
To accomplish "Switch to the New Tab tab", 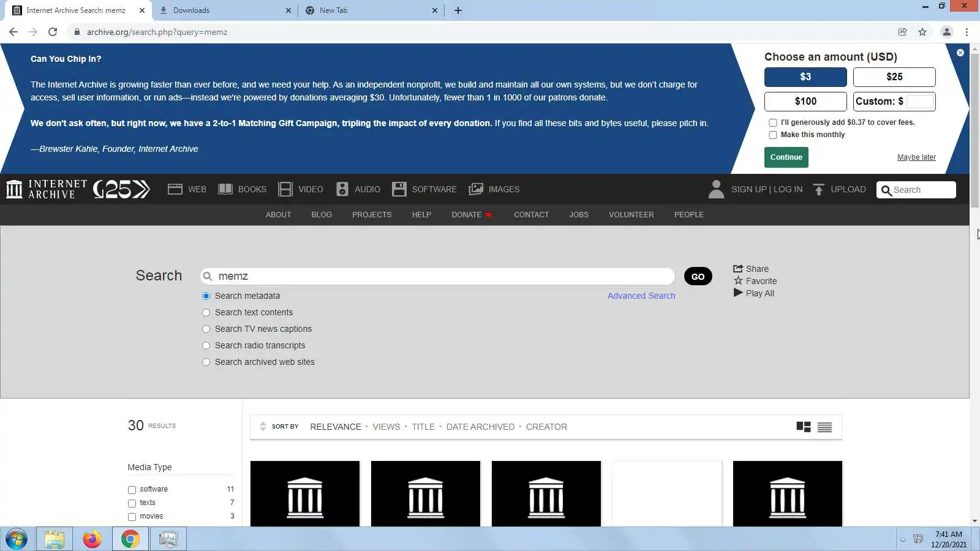I will coord(371,10).
